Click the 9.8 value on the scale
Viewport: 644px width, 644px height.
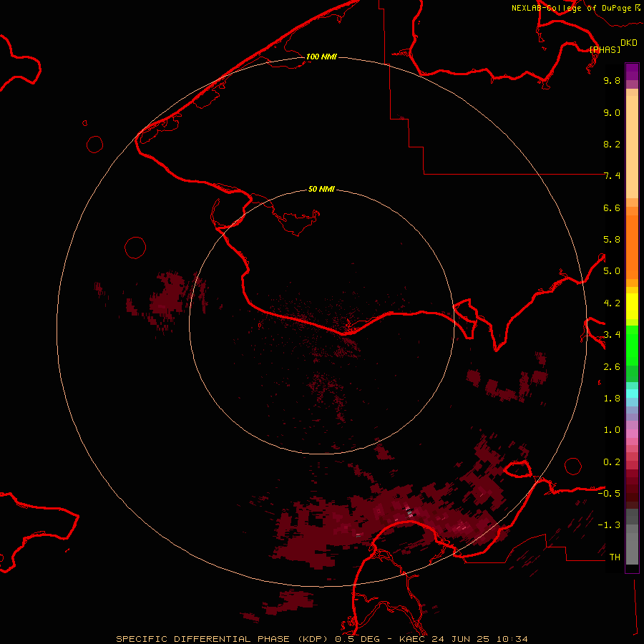pos(612,80)
